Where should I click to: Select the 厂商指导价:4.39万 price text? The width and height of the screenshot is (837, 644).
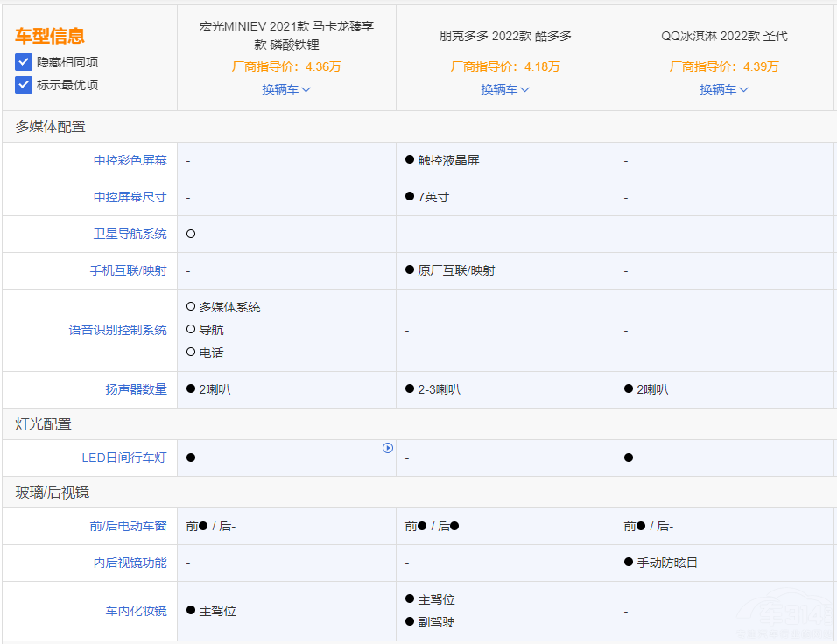pos(724,66)
